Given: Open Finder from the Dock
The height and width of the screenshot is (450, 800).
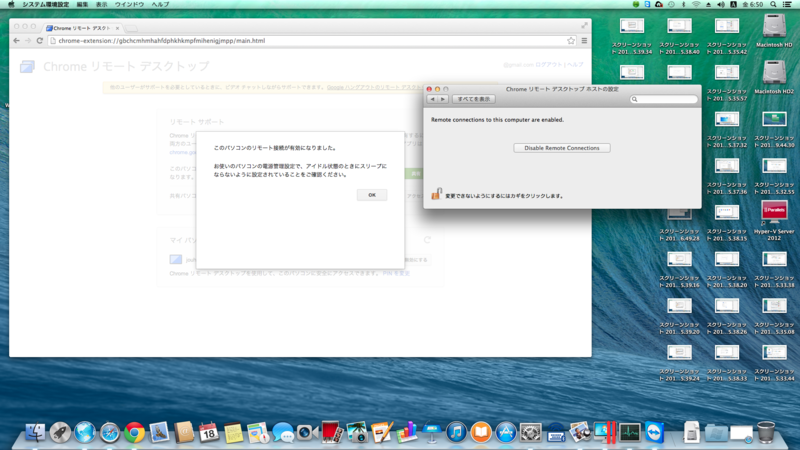Looking at the screenshot, I should (35, 432).
